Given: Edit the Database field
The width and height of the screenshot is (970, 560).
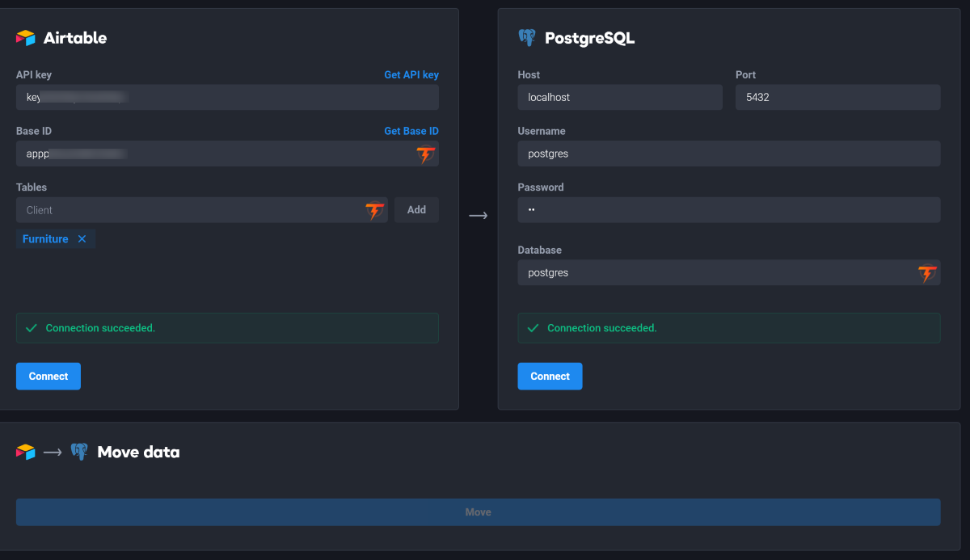Looking at the screenshot, I should [x=729, y=273].
